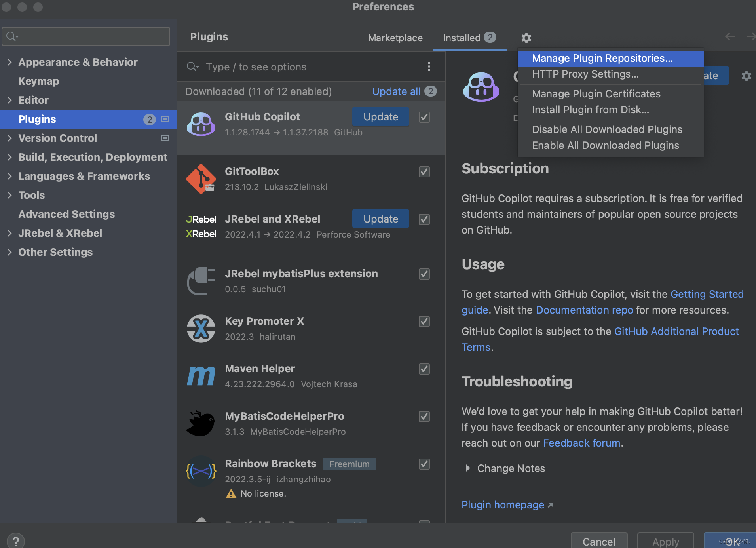Open the plugins gear settings icon

coord(526,38)
